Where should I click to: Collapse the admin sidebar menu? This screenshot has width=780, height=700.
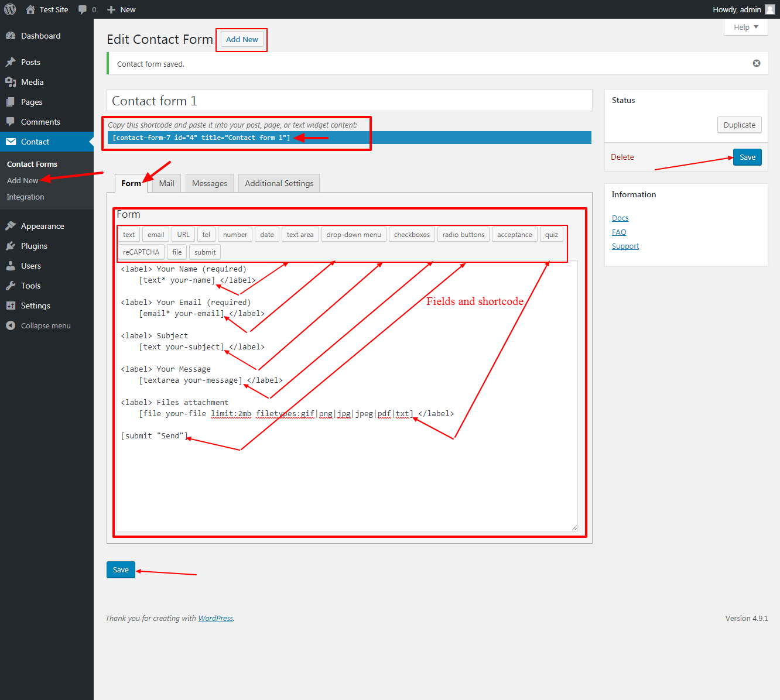point(47,325)
